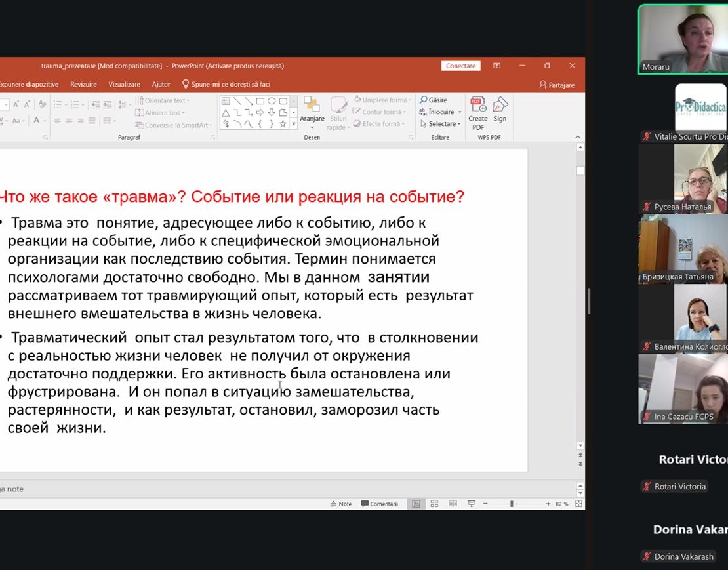Click the zoom slider handle
This screenshot has width=728, height=570.
512,504
